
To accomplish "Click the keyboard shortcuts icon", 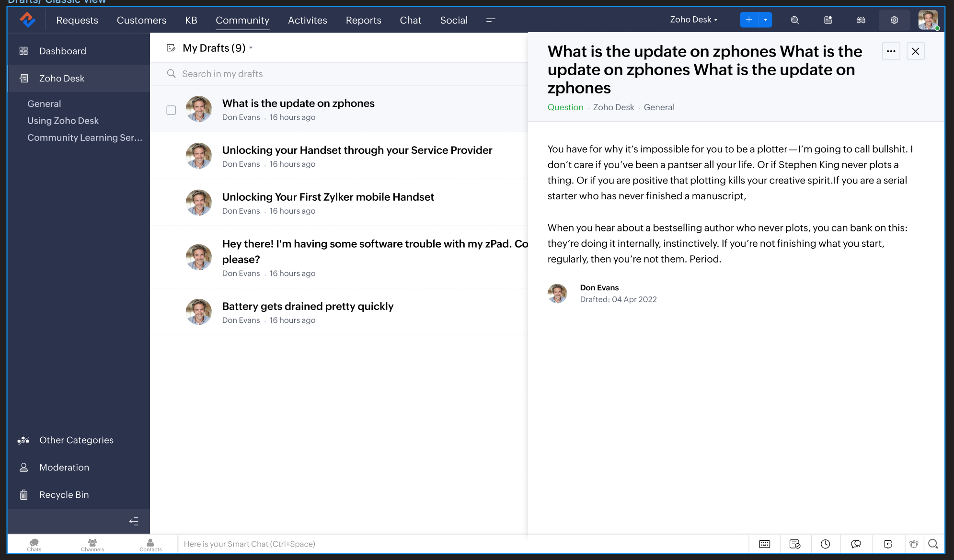I will pos(765,544).
